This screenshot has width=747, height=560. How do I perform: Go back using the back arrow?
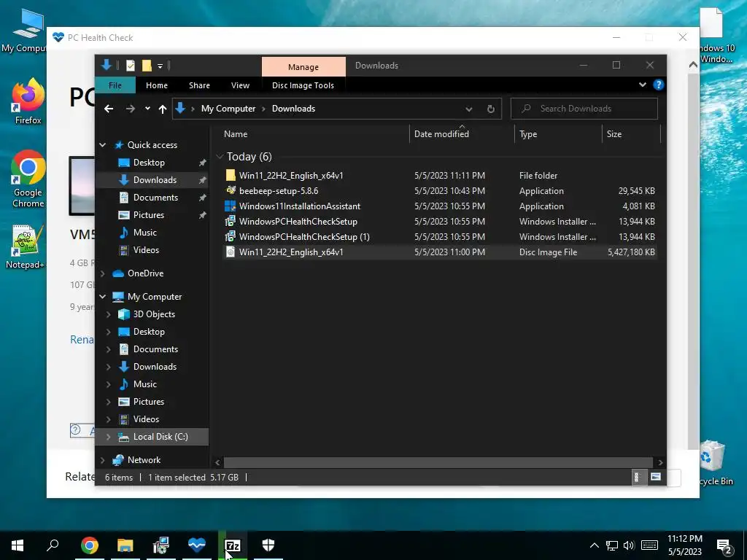coord(109,109)
